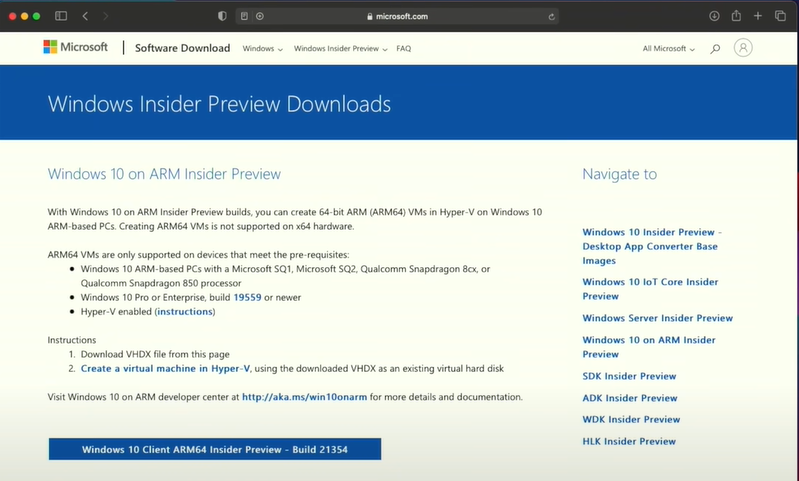The image size is (799, 481).
Task: Open the Share icon in Safari
Action: click(736, 15)
